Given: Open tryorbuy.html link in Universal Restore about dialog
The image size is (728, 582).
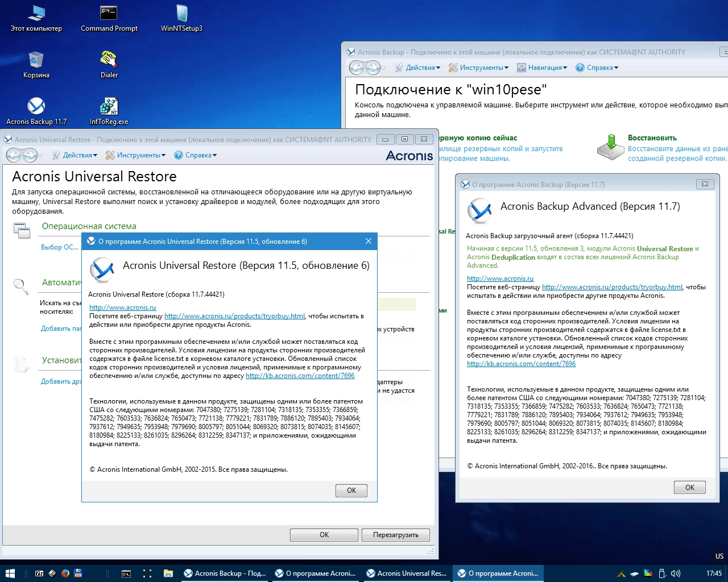Looking at the screenshot, I should click(234, 316).
